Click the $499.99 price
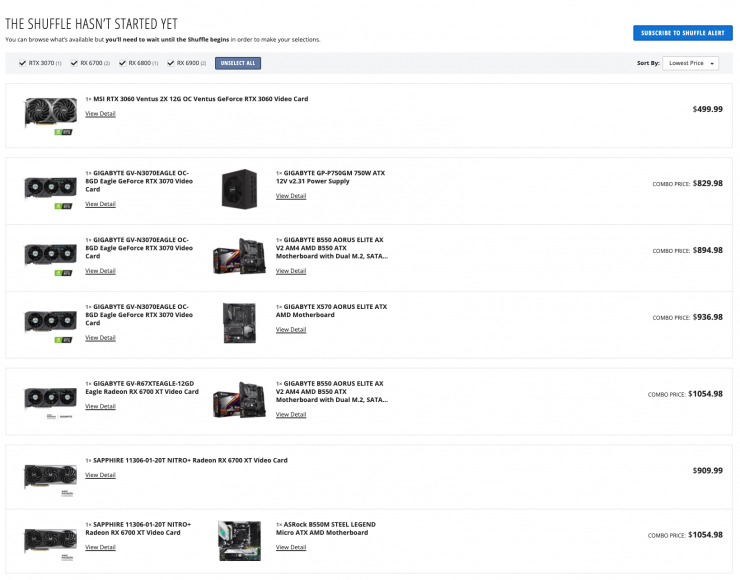Screen dimensions: 740x580 tap(707, 109)
